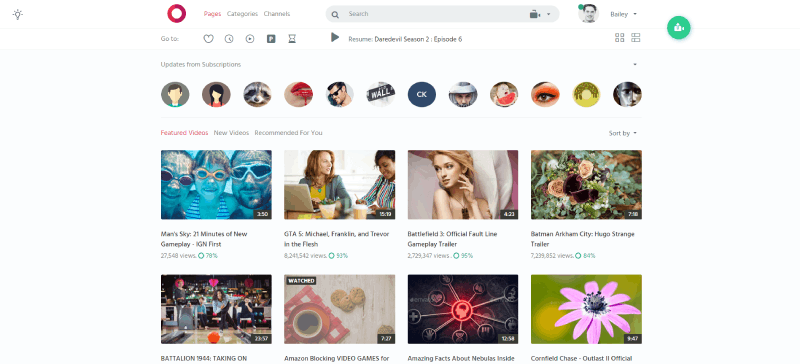Open the CK channel avatar
Viewport: 800px width, 364px height.
coord(422,94)
